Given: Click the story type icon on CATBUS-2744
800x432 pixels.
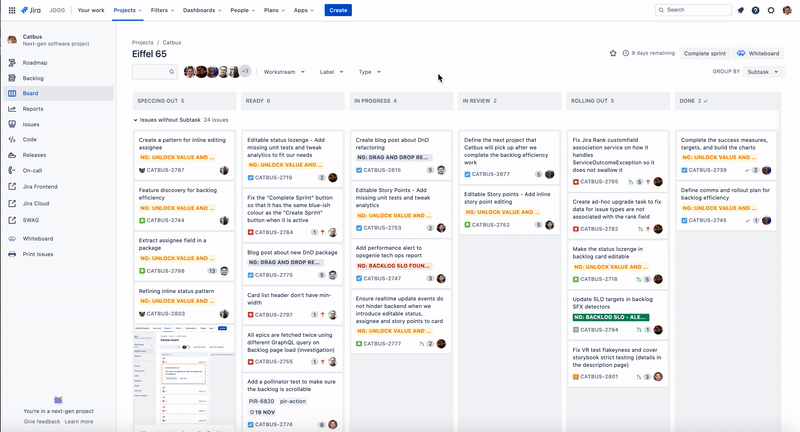Looking at the screenshot, I should point(142,220).
